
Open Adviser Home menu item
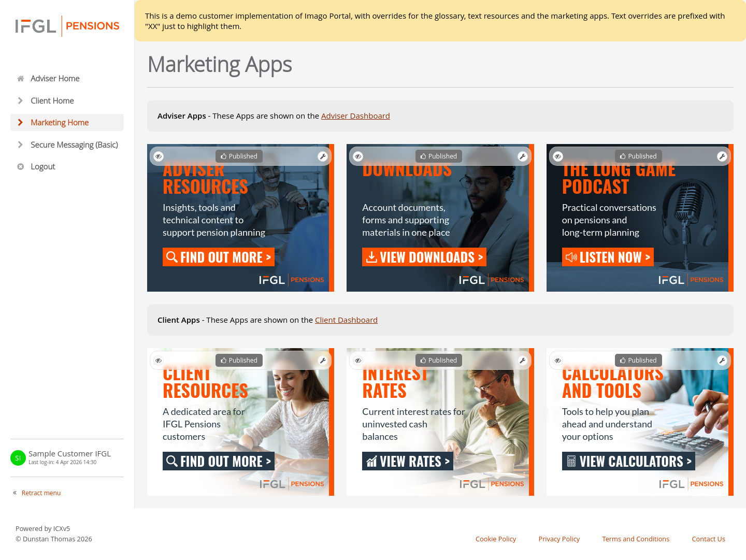click(x=67, y=79)
